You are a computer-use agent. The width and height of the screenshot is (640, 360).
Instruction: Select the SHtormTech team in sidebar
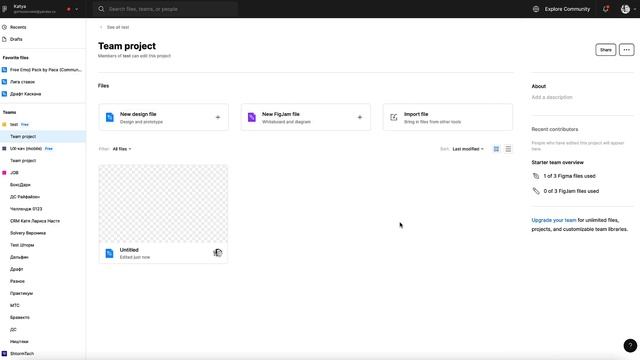(22, 353)
